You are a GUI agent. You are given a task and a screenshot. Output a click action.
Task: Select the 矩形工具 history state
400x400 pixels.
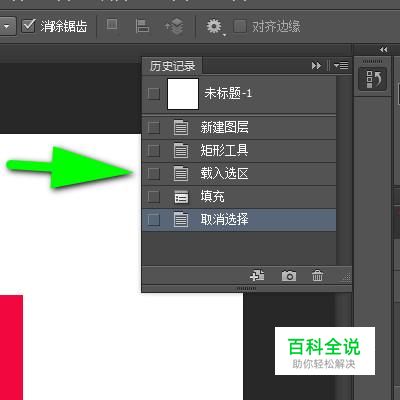[x=239, y=151]
